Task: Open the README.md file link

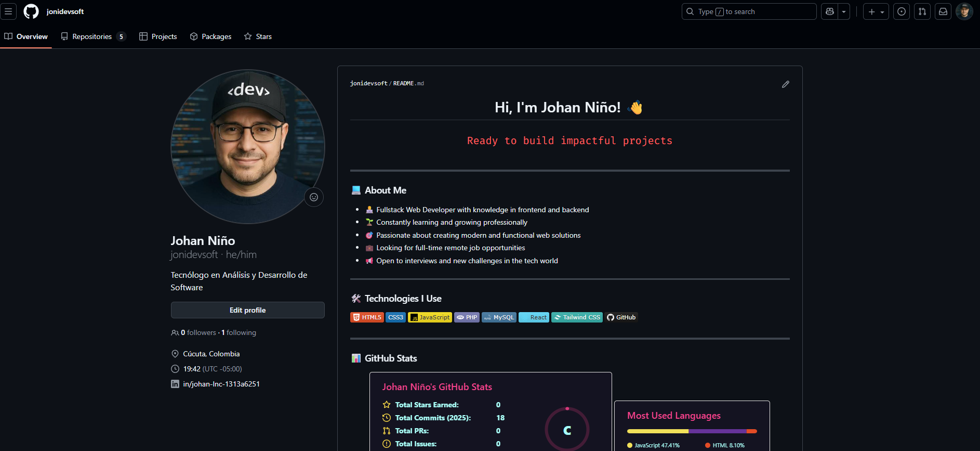Action: [x=408, y=83]
